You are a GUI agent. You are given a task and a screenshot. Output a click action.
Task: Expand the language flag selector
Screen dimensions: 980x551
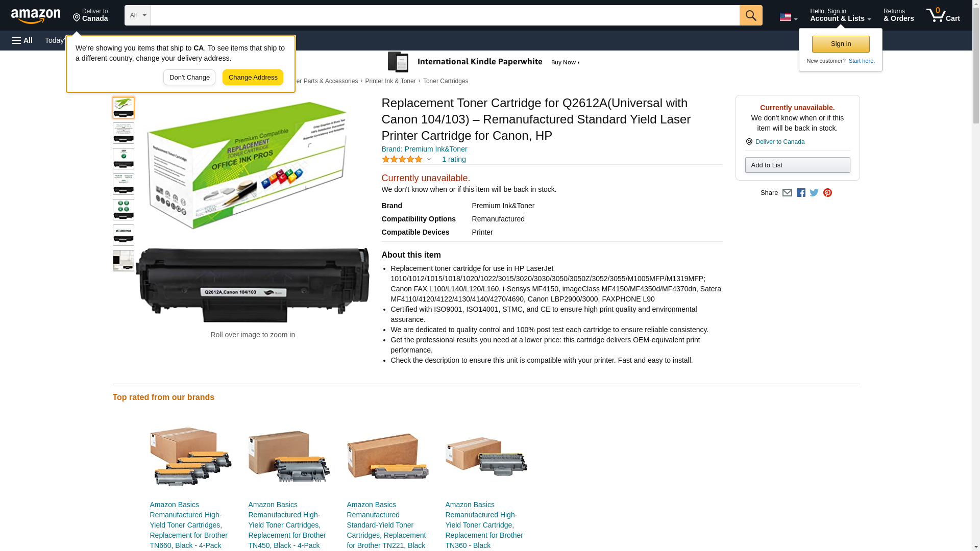(x=788, y=17)
